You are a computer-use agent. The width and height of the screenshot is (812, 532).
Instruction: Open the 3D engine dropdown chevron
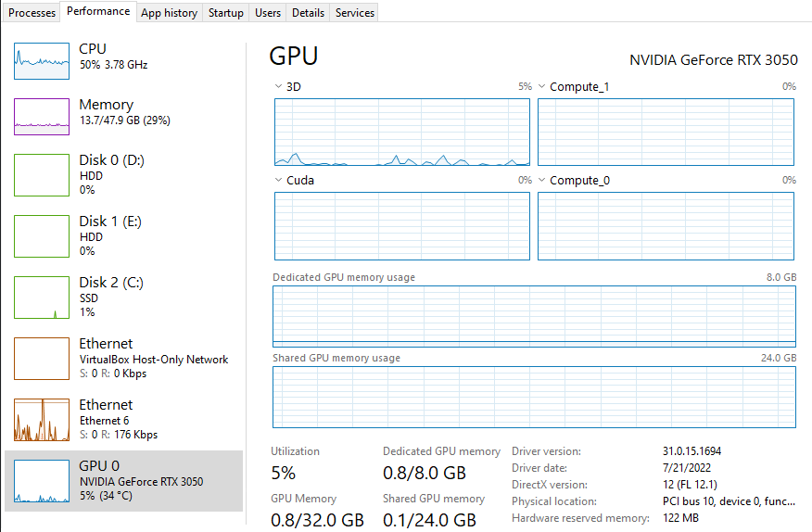[279, 86]
